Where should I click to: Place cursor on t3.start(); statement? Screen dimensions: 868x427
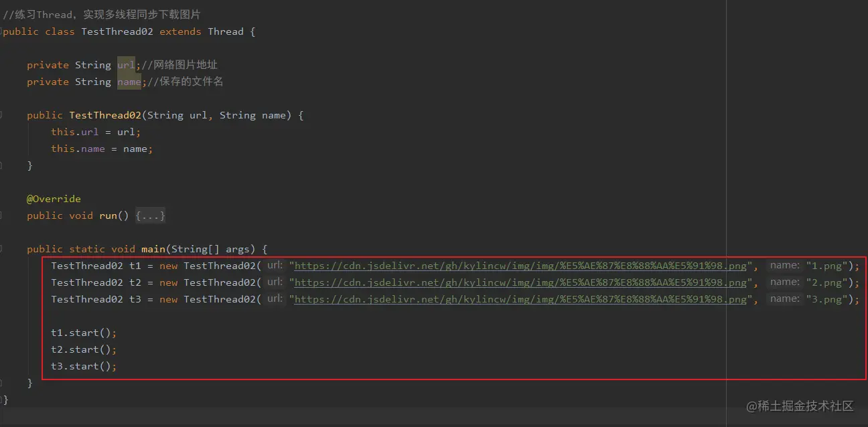[x=84, y=366]
